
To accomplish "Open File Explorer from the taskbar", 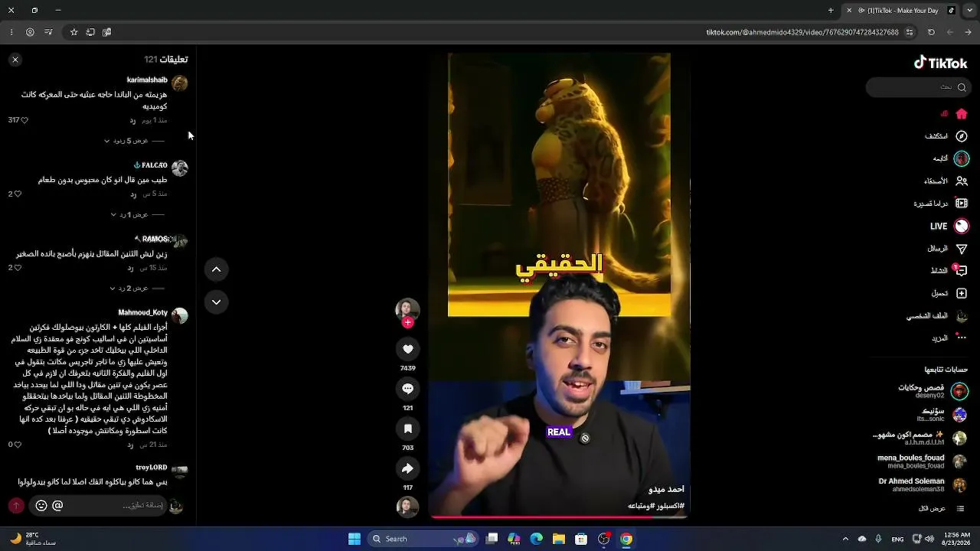I will point(559,539).
